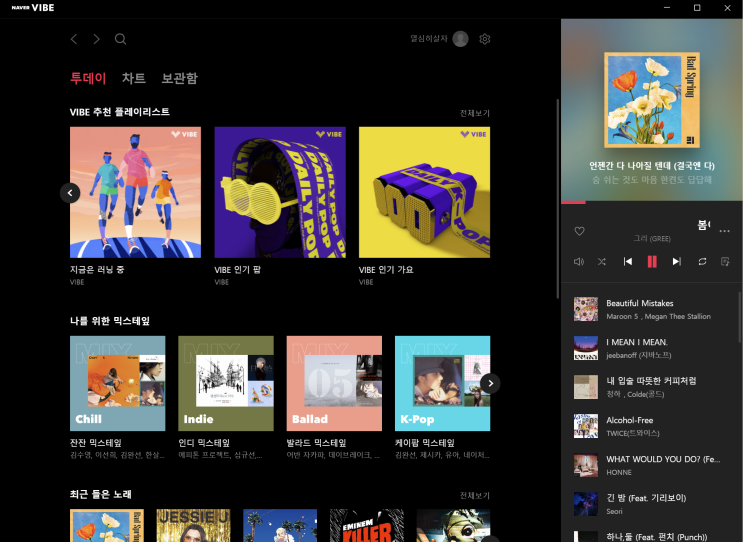Viewport: 743px width, 542px height.
Task: Open the Indie mixtape cover
Action: (x=226, y=383)
